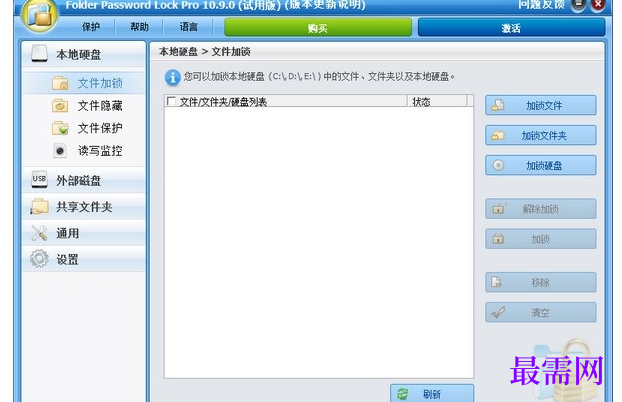Select 文件隐藏 in the sidebar
Viewport: 622px width, 402px height.
(x=84, y=106)
